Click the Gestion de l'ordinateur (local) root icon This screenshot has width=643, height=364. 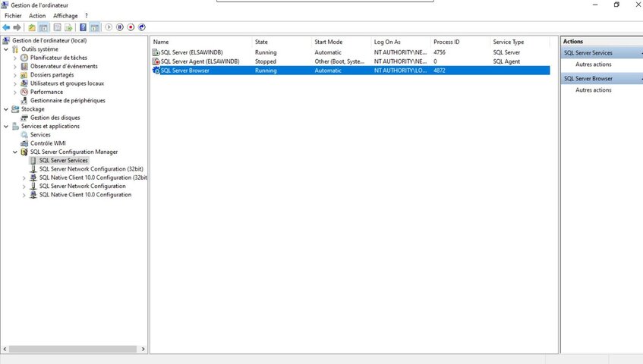[6, 40]
